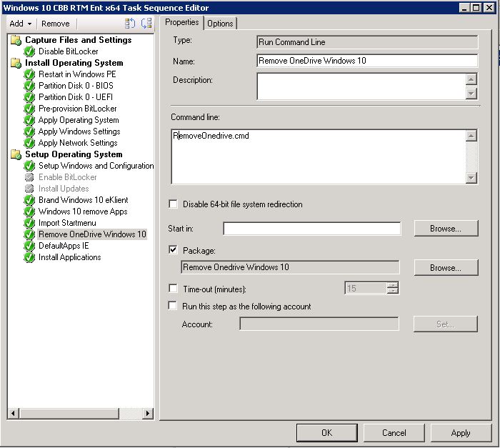
Task: Click the move step down icon in toolbar
Action: pyautogui.click(x=146, y=24)
